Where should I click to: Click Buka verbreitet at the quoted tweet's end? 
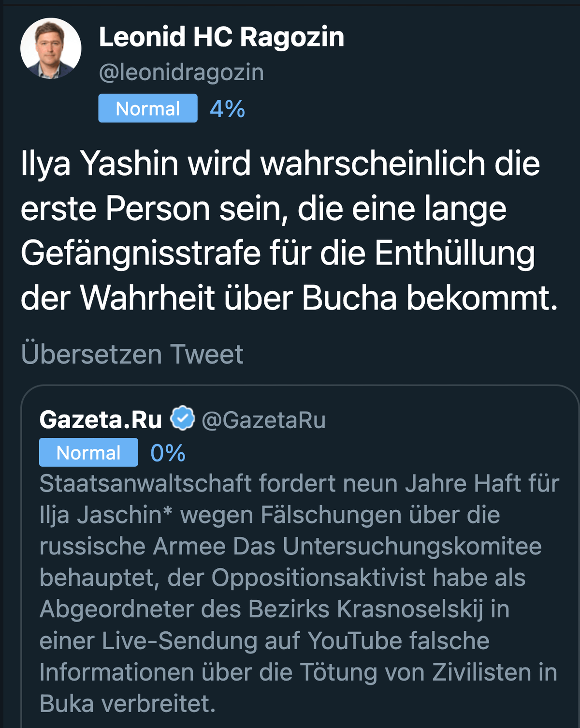point(127,704)
